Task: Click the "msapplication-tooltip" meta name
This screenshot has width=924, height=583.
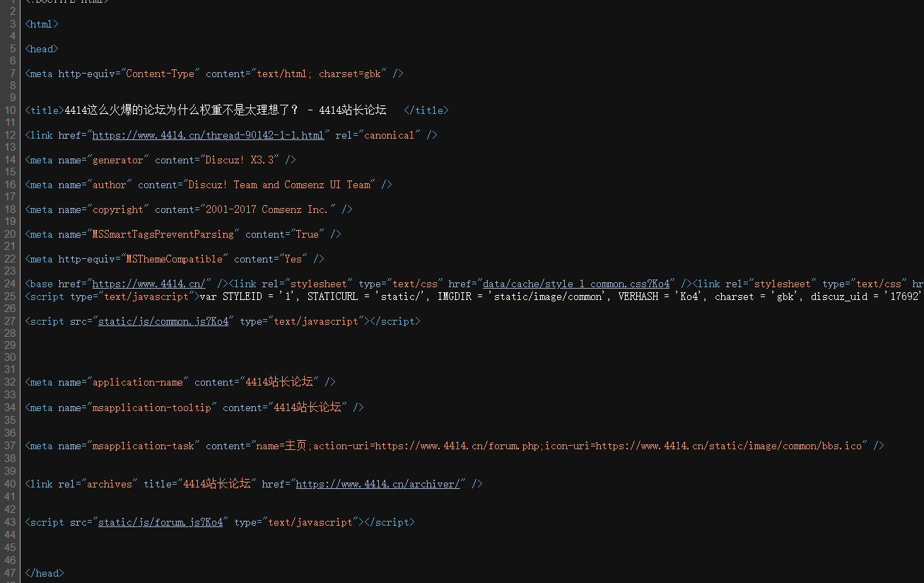Action: tap(151, 408)
